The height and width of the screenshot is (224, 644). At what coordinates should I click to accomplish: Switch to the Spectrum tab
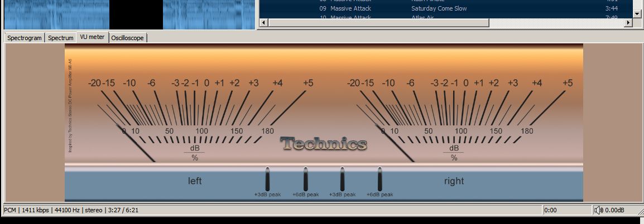point(60,38)
